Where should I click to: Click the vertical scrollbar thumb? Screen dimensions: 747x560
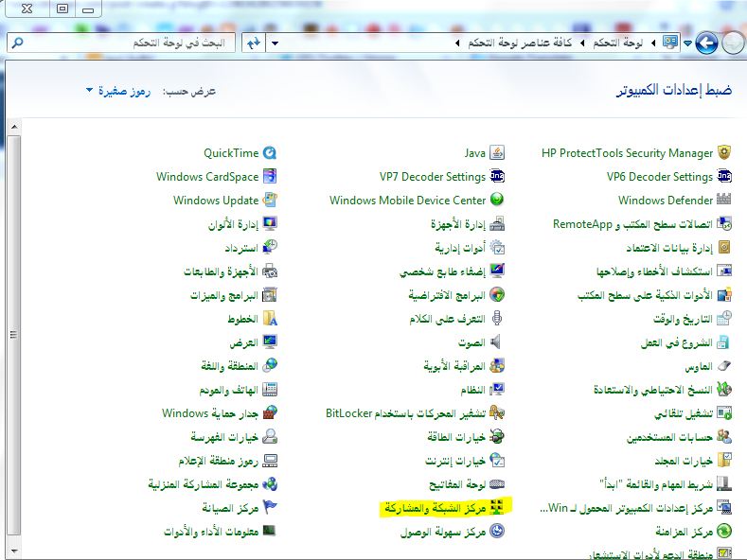[14, 335]
